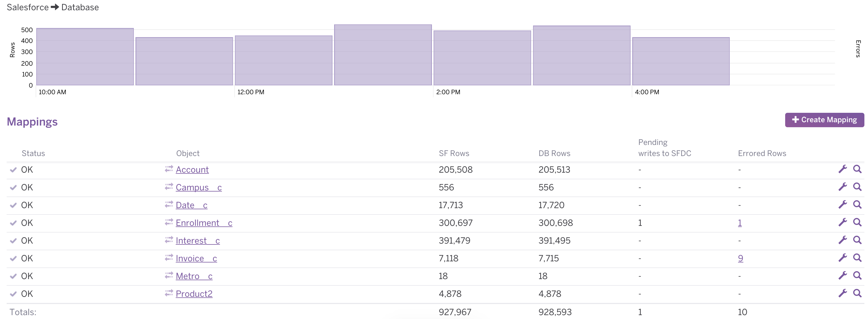The height and width of the screenshot is (319, 868).
Task: Open the Enrollment__c mapping link
Action: point(204,223)
